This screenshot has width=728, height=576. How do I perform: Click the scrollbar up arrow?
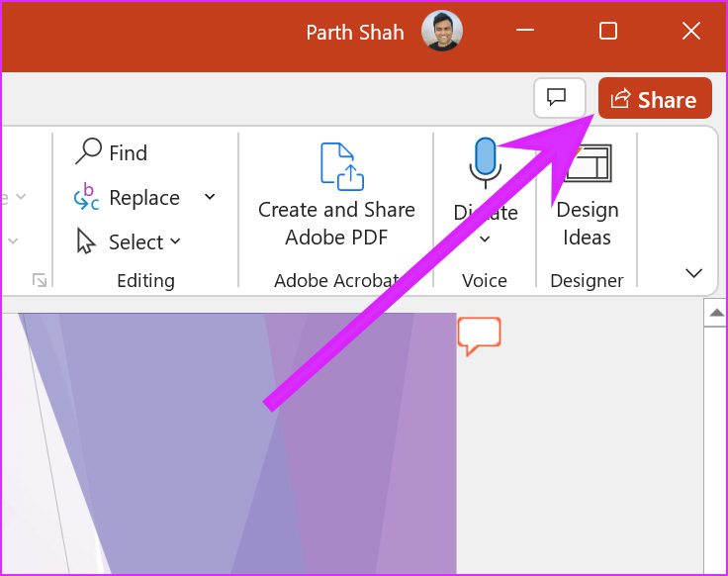coord(716,316)
